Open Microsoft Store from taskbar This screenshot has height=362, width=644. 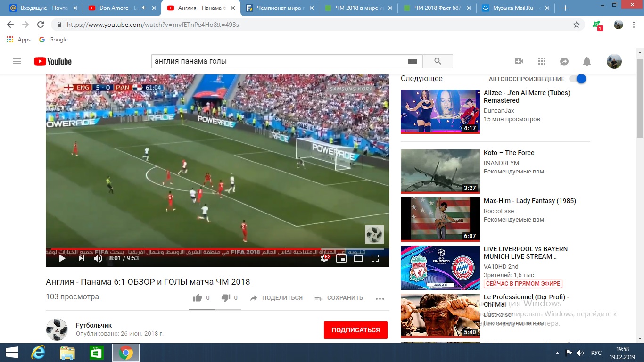pos(96,353)
